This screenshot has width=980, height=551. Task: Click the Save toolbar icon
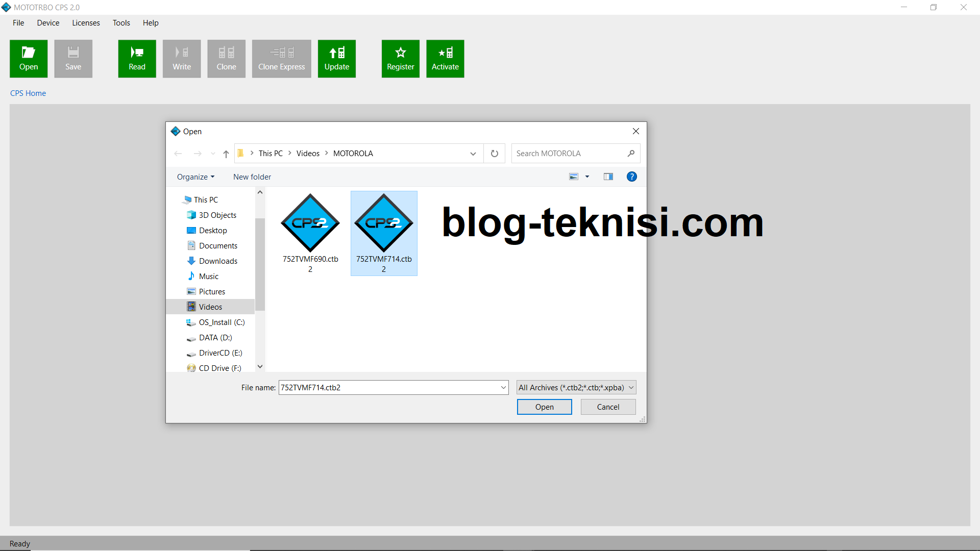(x=73, y=59)
